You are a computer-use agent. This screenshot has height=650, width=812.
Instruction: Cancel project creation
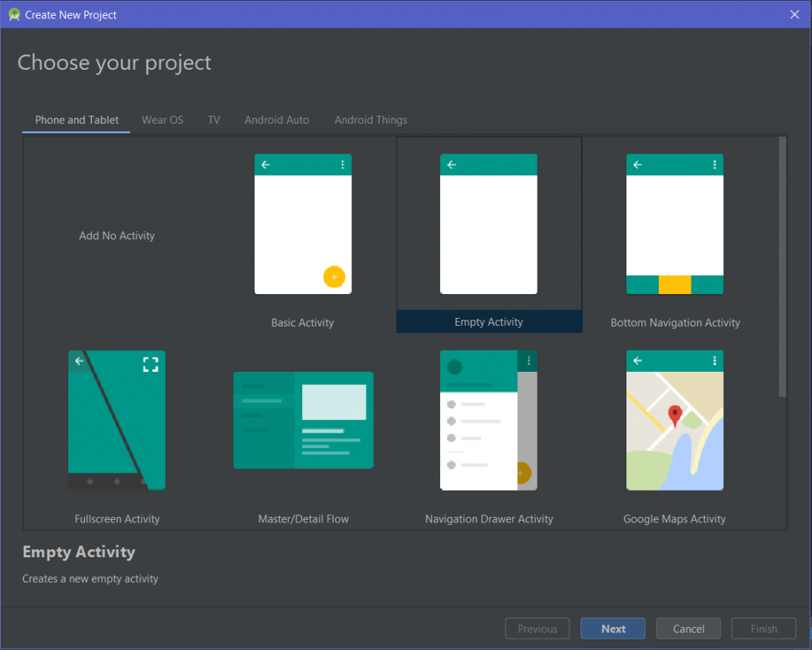click(x=688, y=628)
